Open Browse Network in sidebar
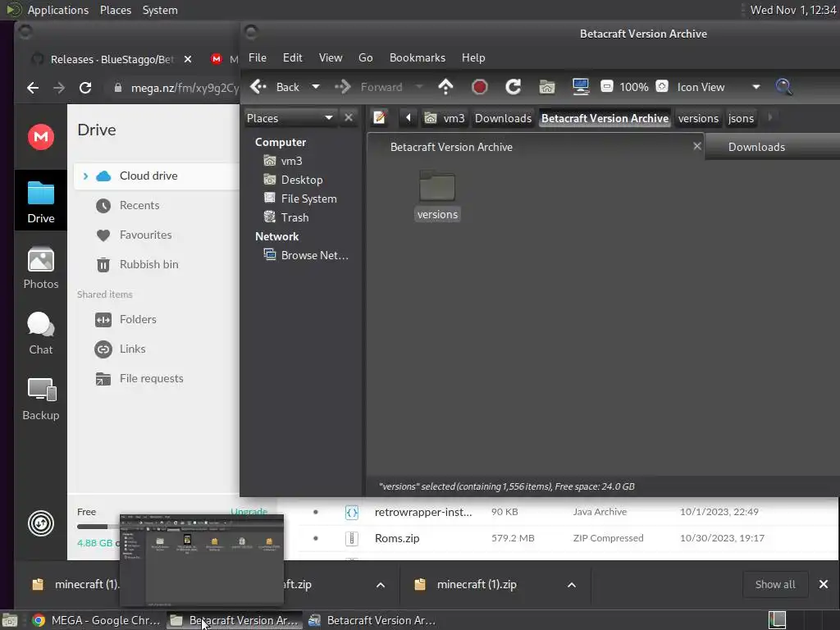Image resolution: width=840 pixels, height=630 pixels. 315,255
